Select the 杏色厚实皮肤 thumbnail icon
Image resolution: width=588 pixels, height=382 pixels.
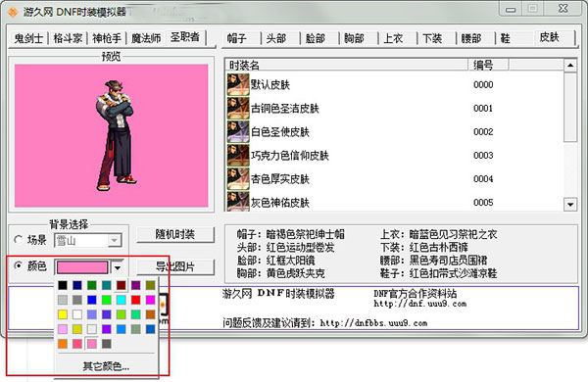238,179
